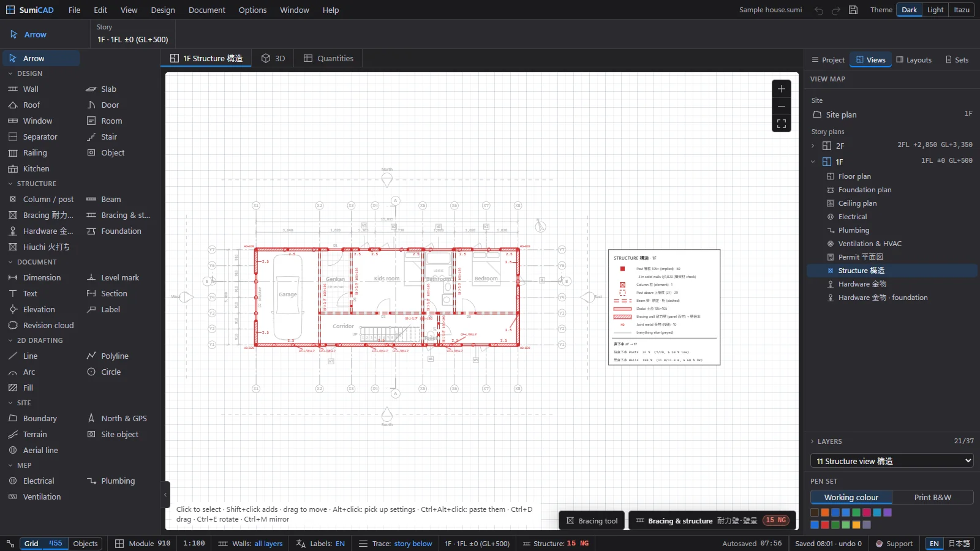980x551 pixels.
Task: Expand the 2F story in View Map
Action: tap(813, 146)
